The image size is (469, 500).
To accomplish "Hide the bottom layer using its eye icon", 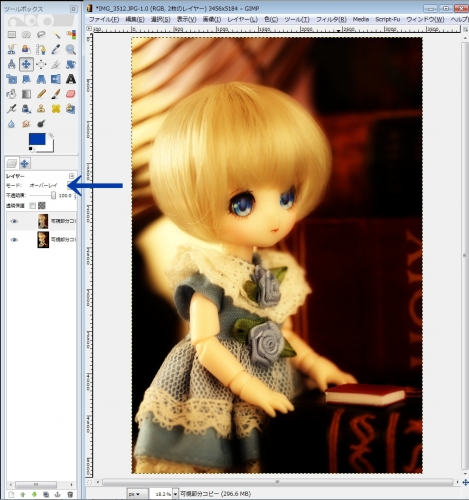I will click(14, 240).
